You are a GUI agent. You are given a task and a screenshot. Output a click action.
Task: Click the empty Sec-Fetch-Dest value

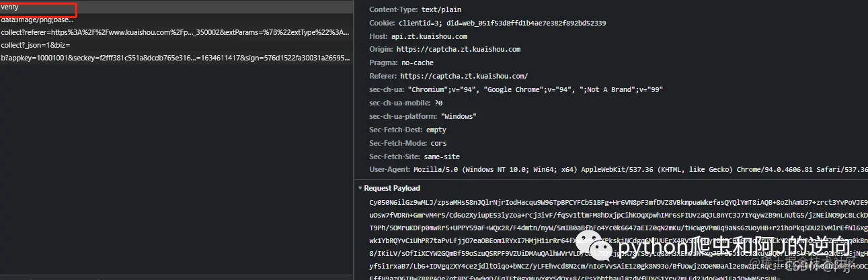pos(436,130)
